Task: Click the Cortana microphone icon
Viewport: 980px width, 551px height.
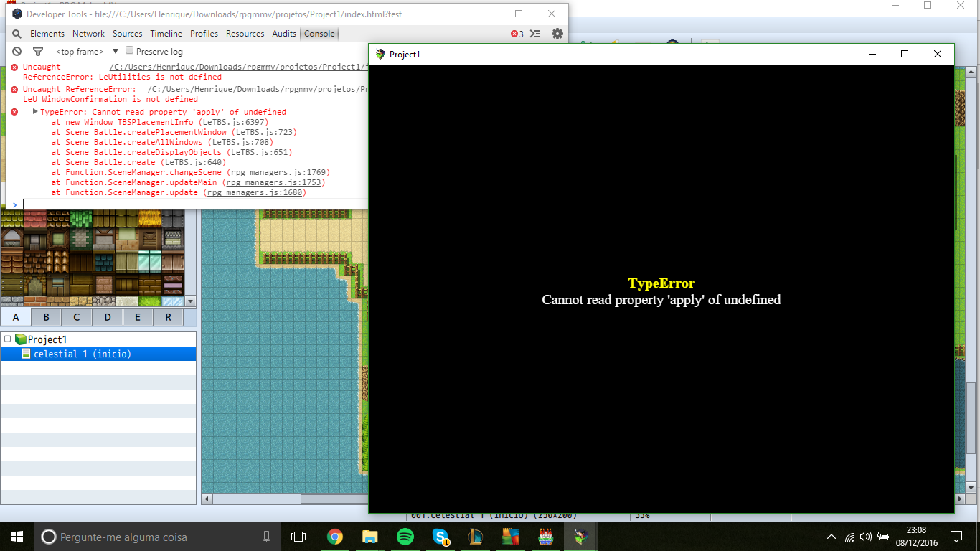Action: pyautogui.click(x=266, y=537)
